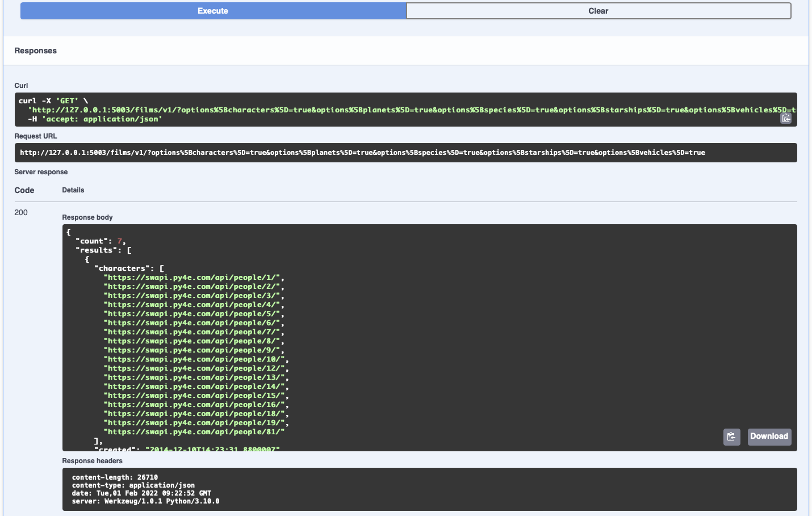
Task: Click the "count": 7 line in the response
Action: pyautogui.click(x=101, y=241)
